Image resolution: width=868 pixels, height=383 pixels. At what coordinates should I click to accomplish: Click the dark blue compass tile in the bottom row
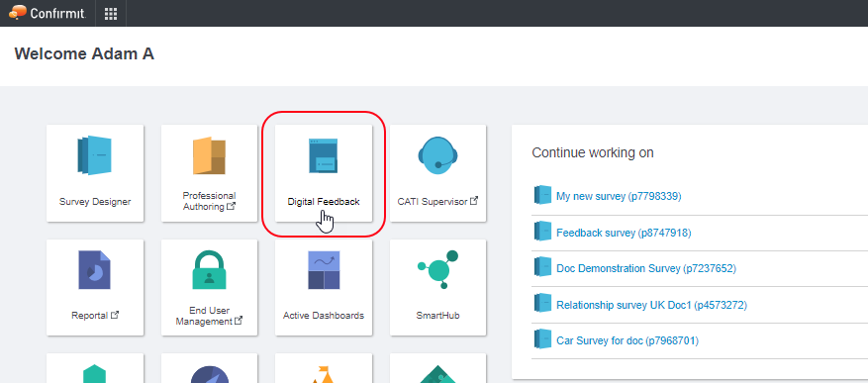[209, 368]
